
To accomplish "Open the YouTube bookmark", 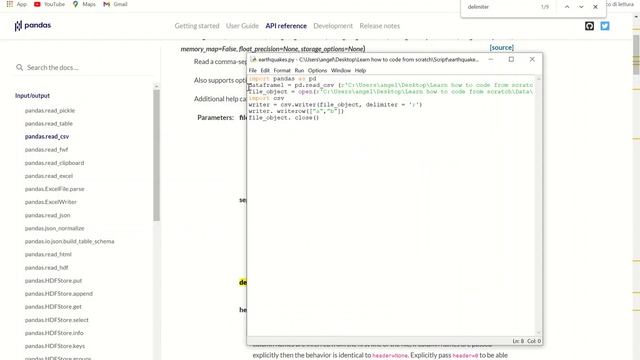I will click(49, 4).
